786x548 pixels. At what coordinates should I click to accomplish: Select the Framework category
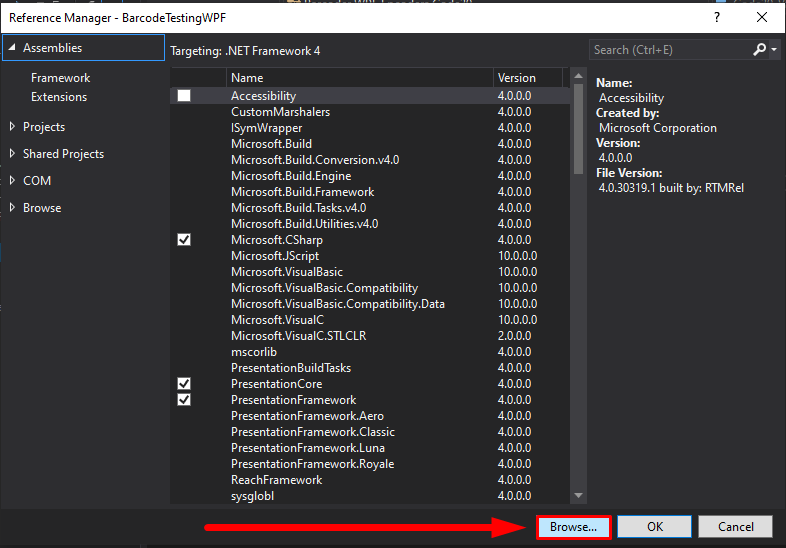(x=61, y=78)
